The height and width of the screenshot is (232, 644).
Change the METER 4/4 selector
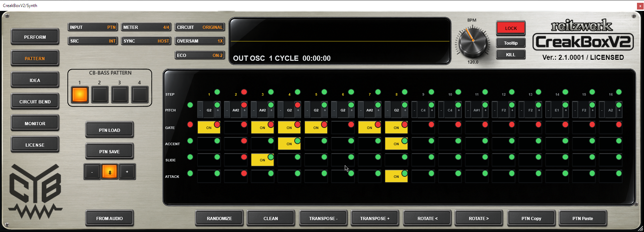coord(146,27)
